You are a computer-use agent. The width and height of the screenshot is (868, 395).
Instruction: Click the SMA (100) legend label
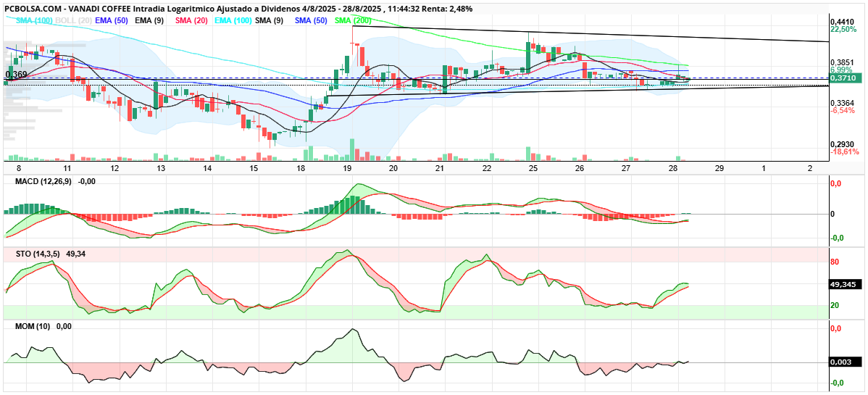coord(35,20)
